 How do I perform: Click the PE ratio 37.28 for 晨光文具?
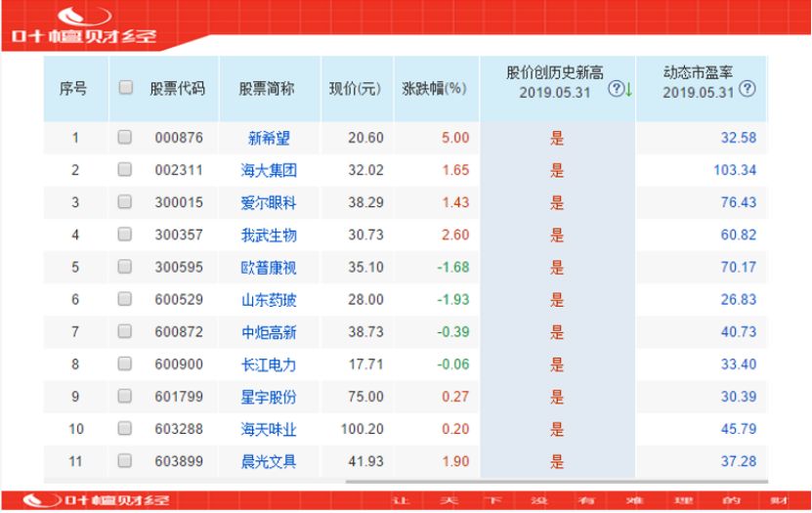click(x=739, y=461)
